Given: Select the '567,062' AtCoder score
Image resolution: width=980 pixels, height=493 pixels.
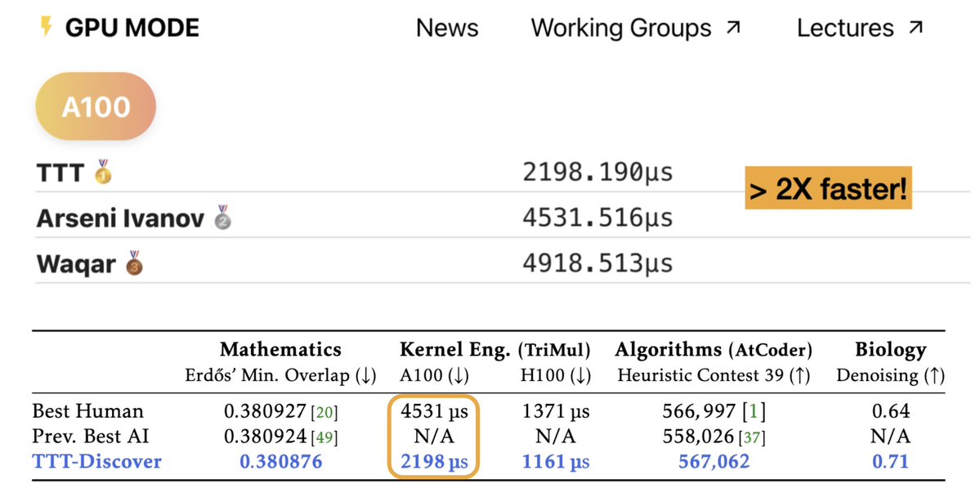Looking at the screenshot, I should click(x=712, y=462).
